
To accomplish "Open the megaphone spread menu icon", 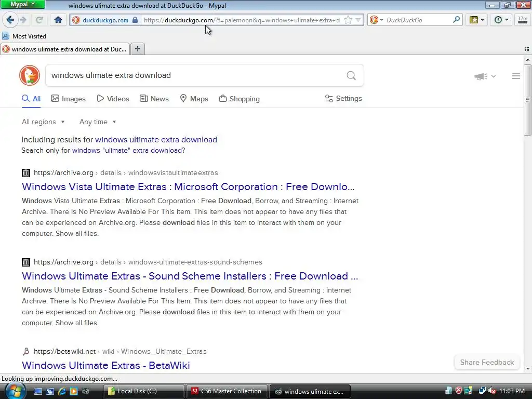I will 481,76.
